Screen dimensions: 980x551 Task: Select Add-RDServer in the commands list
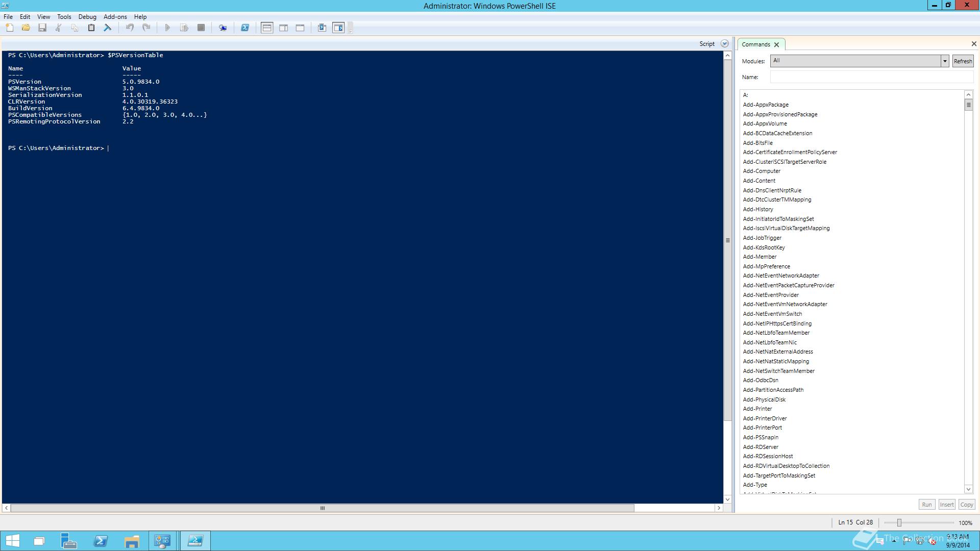tap(761, 447)
